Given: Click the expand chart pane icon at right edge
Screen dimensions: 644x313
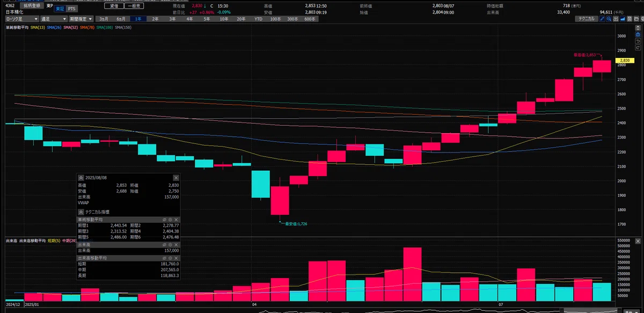Looking at the screenshot, I should pyautogui.click(x=638, y=28).
